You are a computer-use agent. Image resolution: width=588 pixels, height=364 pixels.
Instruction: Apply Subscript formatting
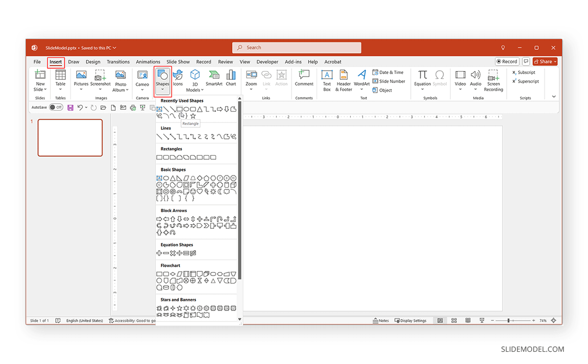(525, 72)
